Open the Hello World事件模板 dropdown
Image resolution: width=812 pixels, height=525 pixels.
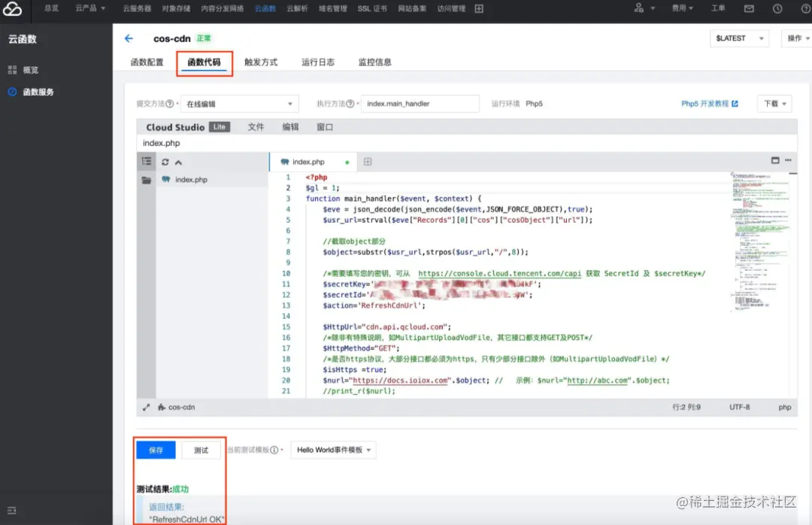(334, 450)
